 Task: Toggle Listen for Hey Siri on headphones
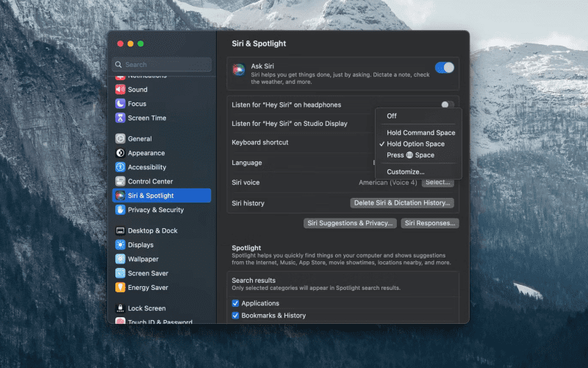(x=448, y=105)
